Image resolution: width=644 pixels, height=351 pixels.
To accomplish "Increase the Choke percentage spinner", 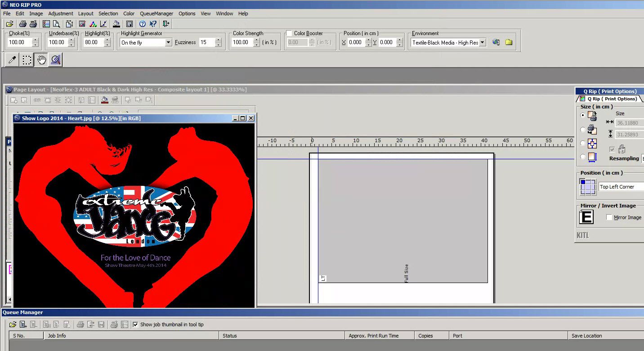I will pos(36,40).
